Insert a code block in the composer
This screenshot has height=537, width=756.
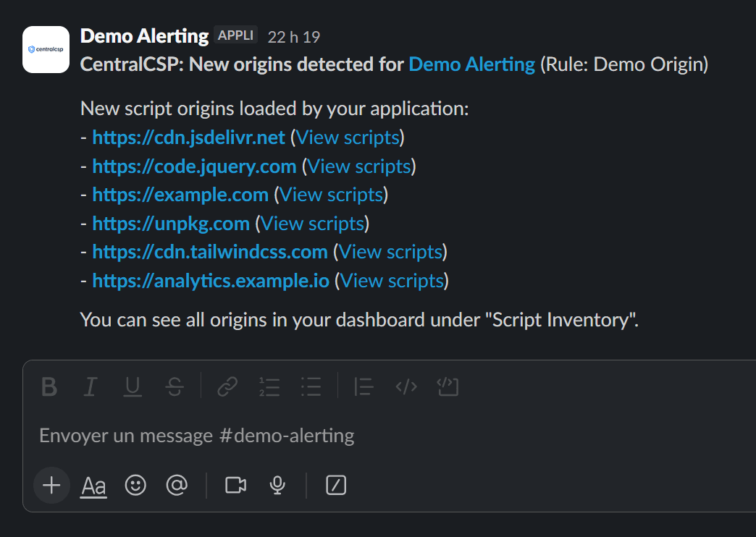pyautogui.click(x=448, y=387)
